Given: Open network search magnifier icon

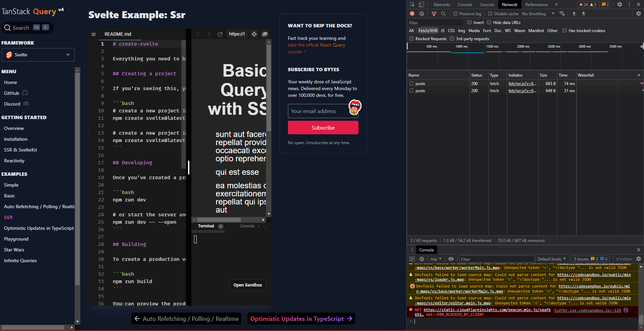Looking at the screenshot, I should pos(443,13).
